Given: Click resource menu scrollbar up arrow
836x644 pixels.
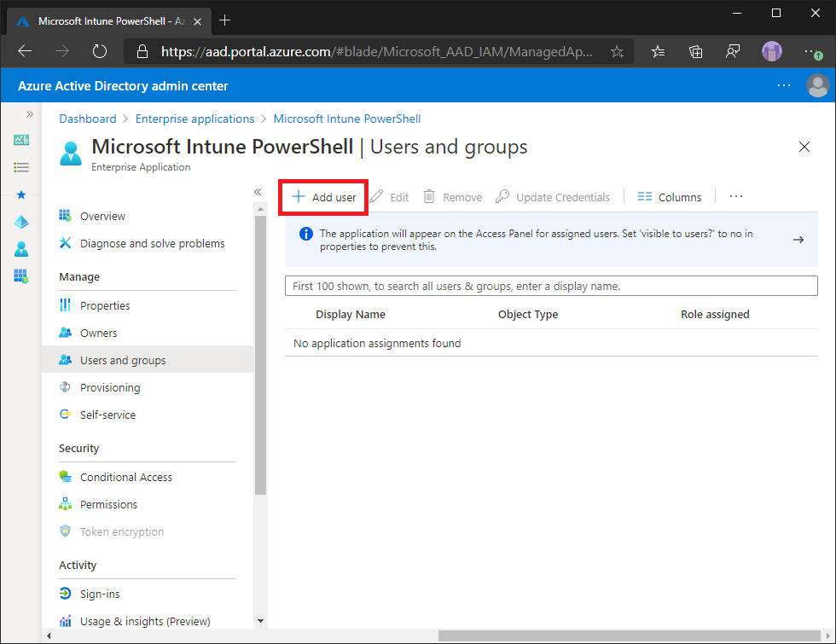Looking at the screenshot, I should [260, 210].
